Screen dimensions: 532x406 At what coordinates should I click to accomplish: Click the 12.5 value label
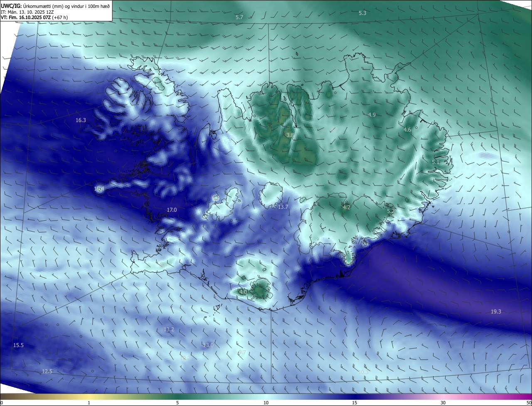[47, 371]
